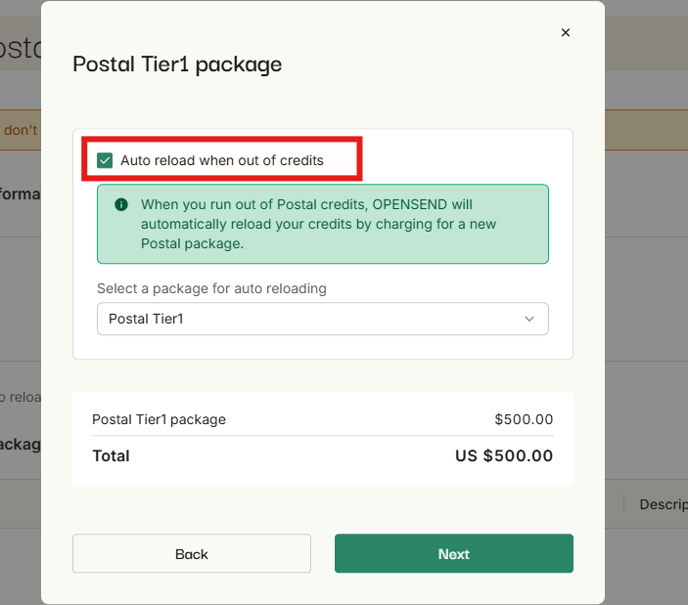Click the 'Postal Tier1 package' line item
Image resolution: width=688 pixels, height=605 pixels.
pyautogui.click(x=159, y=419)
